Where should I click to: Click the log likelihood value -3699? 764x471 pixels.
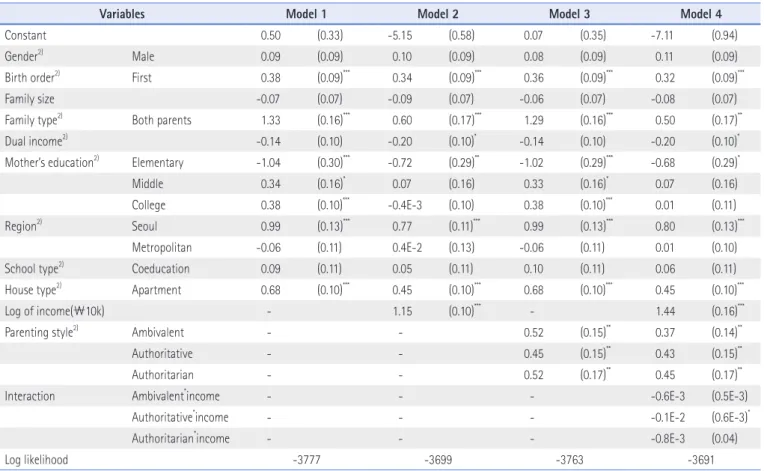click(x=438, y=459)
